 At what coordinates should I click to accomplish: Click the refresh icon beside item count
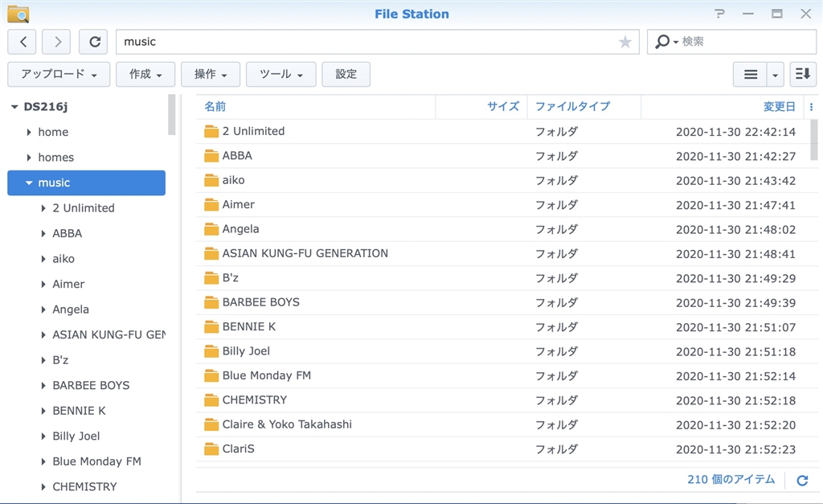point(801,480)
